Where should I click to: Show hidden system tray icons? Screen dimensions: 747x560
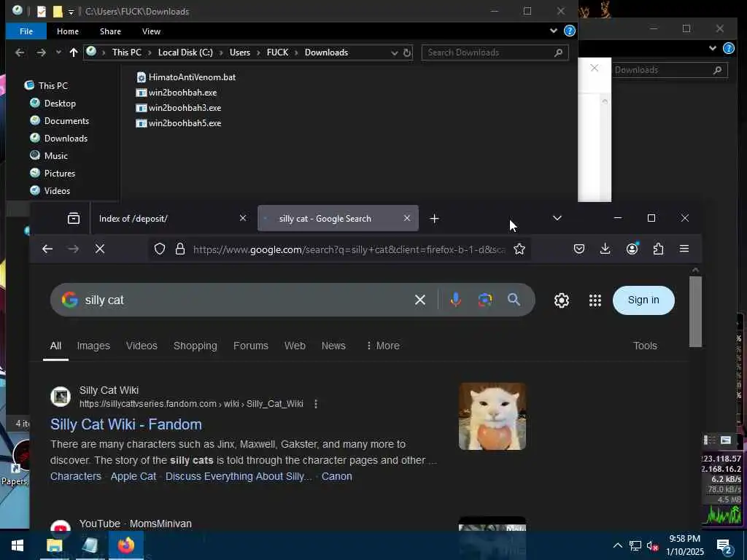[x=617, y=545]
